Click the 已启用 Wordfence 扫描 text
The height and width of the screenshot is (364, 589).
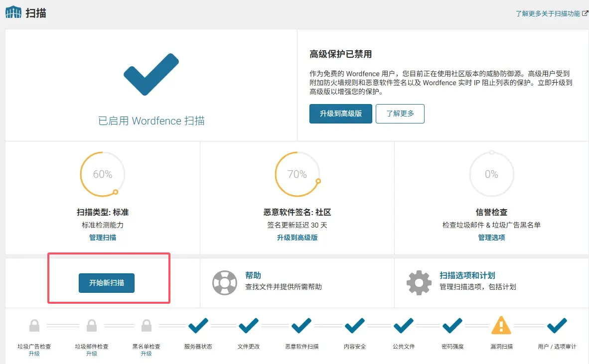click(151, 121)
